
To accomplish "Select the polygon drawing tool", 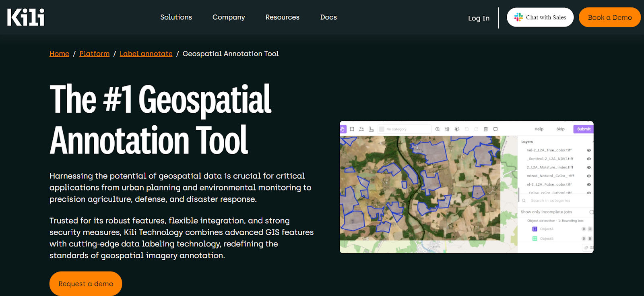I will click(361, 129).
